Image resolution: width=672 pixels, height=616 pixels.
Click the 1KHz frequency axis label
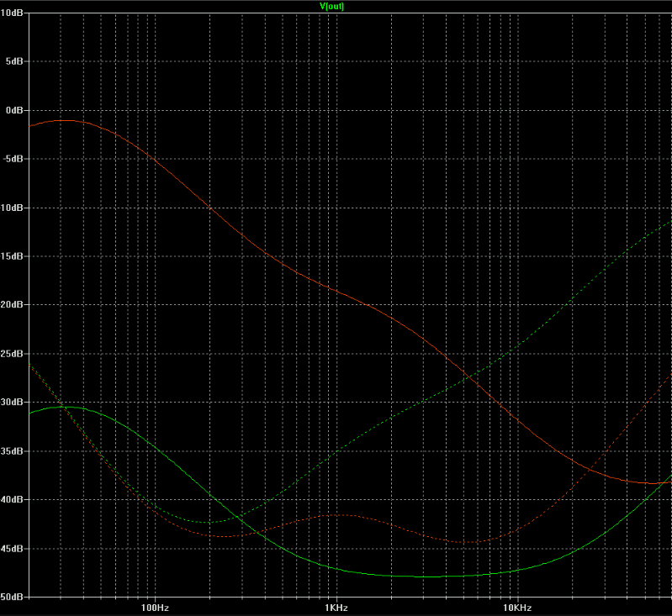(x=336, y=608)
